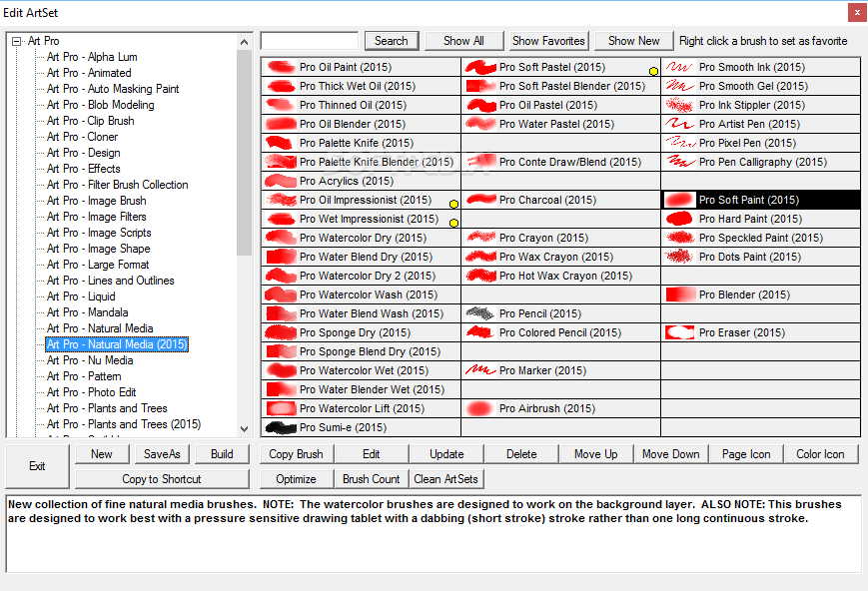Select Pro Pen Calligraphy brush icon
Image resolution: width=868 pixels, height=591 pixels.
point(680,162)
